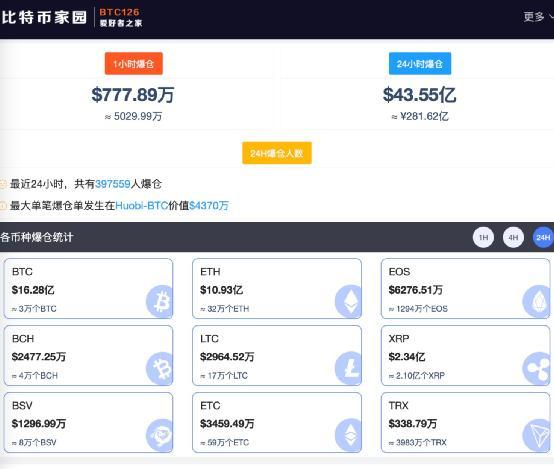Select the 4H time range toggle
Viewport: 554px width, 469px height.
point(513,238)
